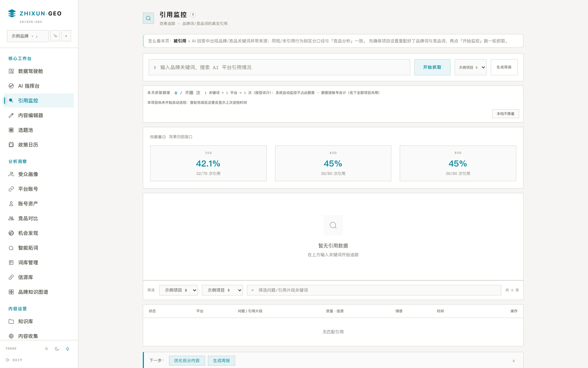Open the 示例项目 9 filter dropdown
The width and height of the screenshot is (588, 368).
click(x=222, y=290)
